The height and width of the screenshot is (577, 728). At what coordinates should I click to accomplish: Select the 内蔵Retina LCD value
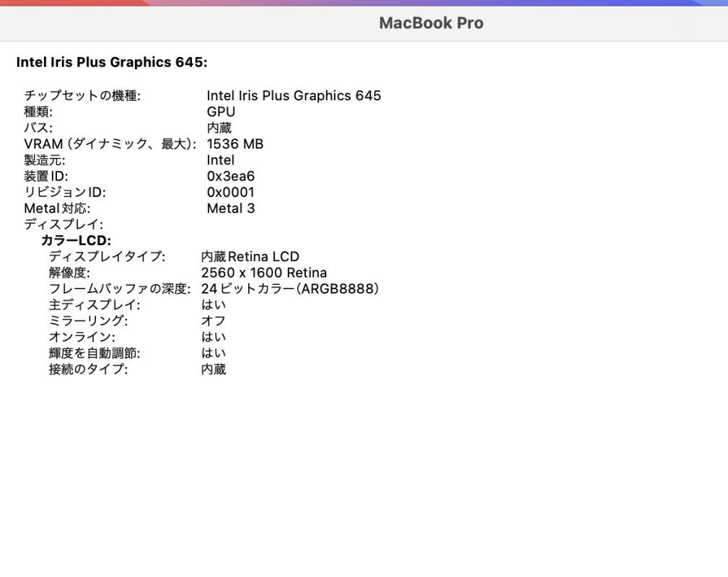point(250,257)
